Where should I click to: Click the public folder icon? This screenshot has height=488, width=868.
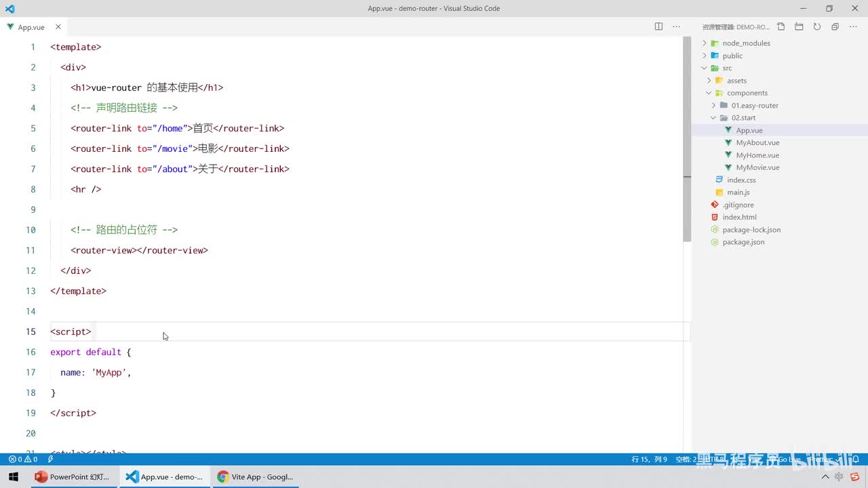715,56
